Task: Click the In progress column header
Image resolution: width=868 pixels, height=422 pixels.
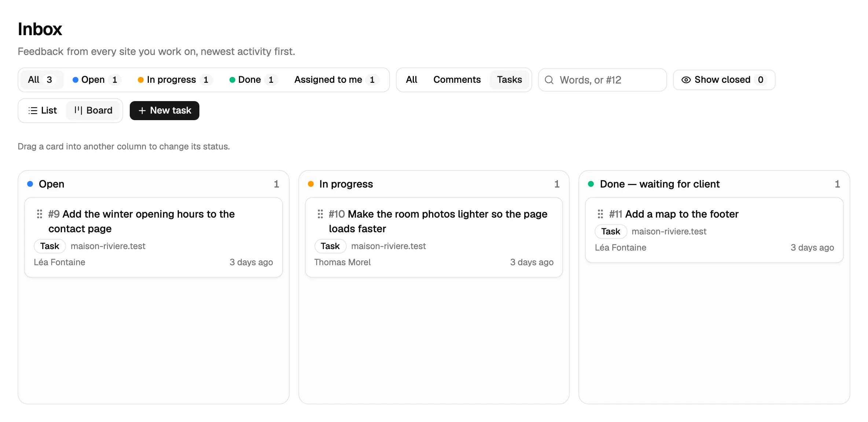Action: pyautogui.click(x=346, y=184)
